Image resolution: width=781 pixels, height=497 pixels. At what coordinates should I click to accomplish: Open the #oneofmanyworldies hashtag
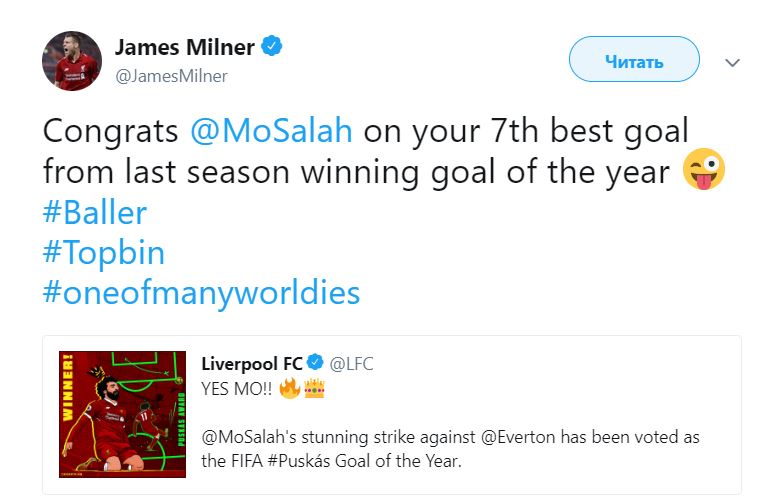pos(201,293)
